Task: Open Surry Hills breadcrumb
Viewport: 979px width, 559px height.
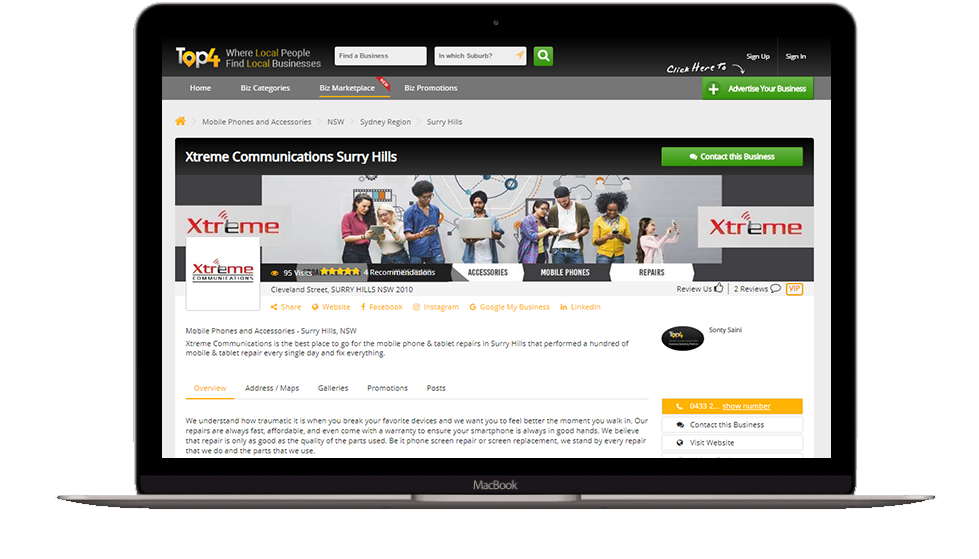Action: [445, 122]
